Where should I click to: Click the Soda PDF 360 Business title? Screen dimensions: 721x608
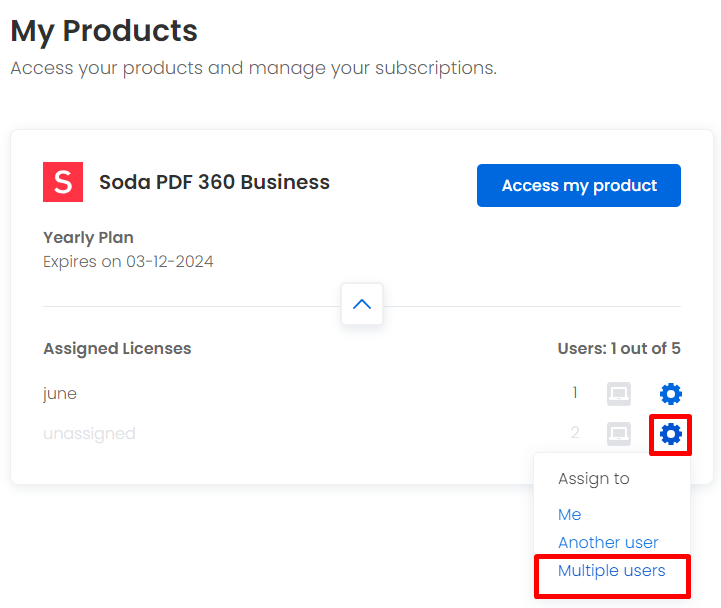[214, 182]
